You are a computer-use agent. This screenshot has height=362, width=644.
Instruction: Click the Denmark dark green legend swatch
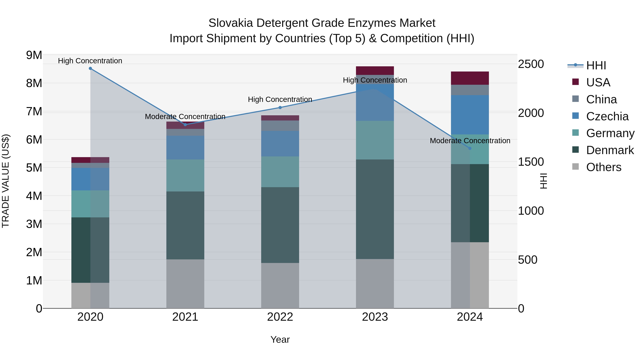pyautogui.click(x=575, y=149)
